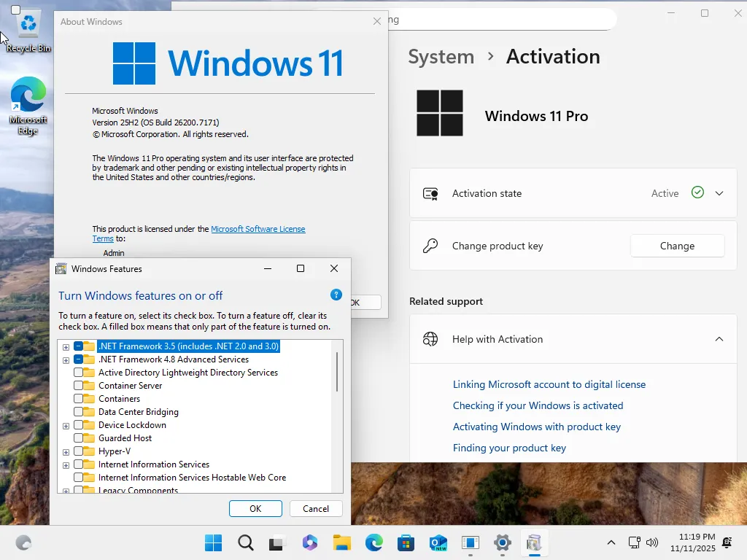
Task: Expand .NET Framework 4.8 Advanced Services node
Action: (x=66, y=360)
